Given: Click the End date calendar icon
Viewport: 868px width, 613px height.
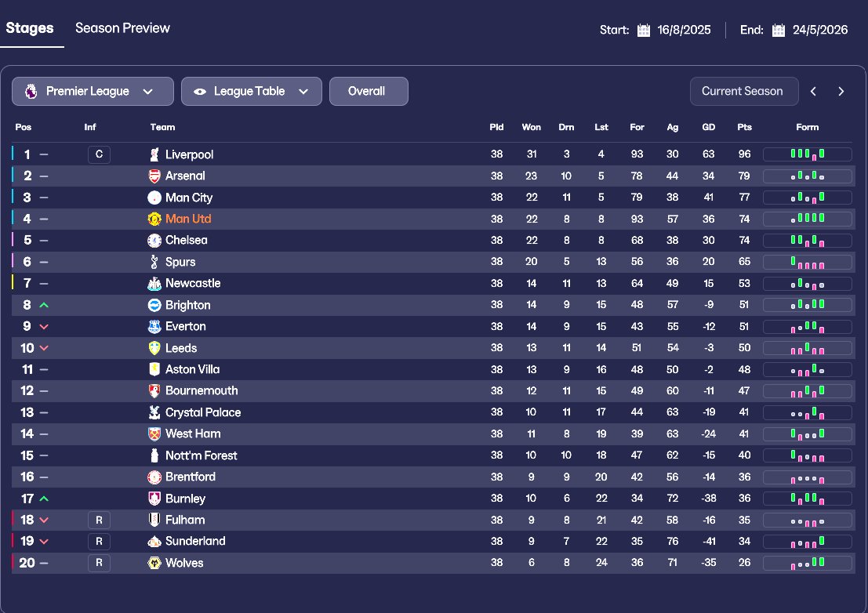Looking at the screenshot, I should (779, 31).
